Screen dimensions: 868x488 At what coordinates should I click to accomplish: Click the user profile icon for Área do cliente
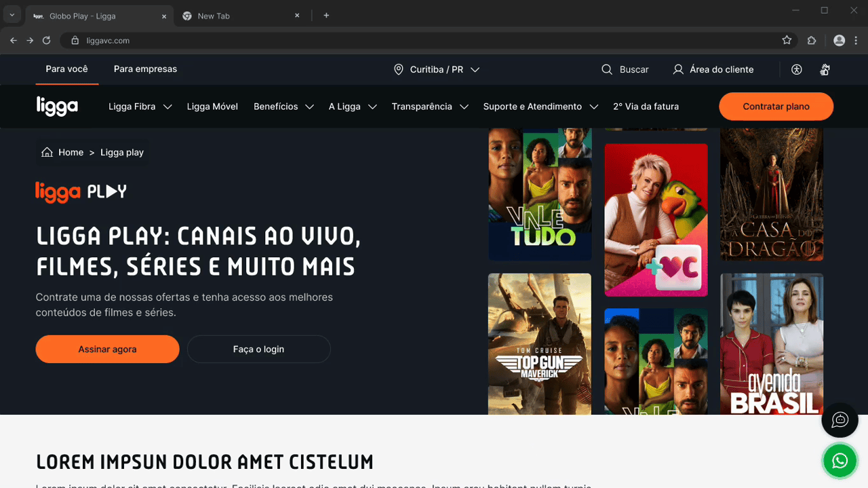tap(678, 69)
